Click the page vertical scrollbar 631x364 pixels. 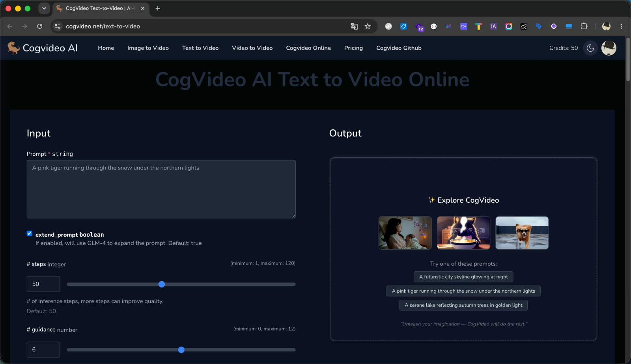pyautogui.click(x=628, y=60)
